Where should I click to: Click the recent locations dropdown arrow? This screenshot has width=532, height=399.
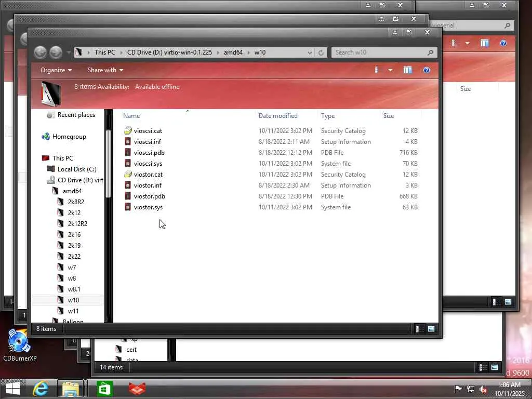pyautogui.click(x=68, y=52)
